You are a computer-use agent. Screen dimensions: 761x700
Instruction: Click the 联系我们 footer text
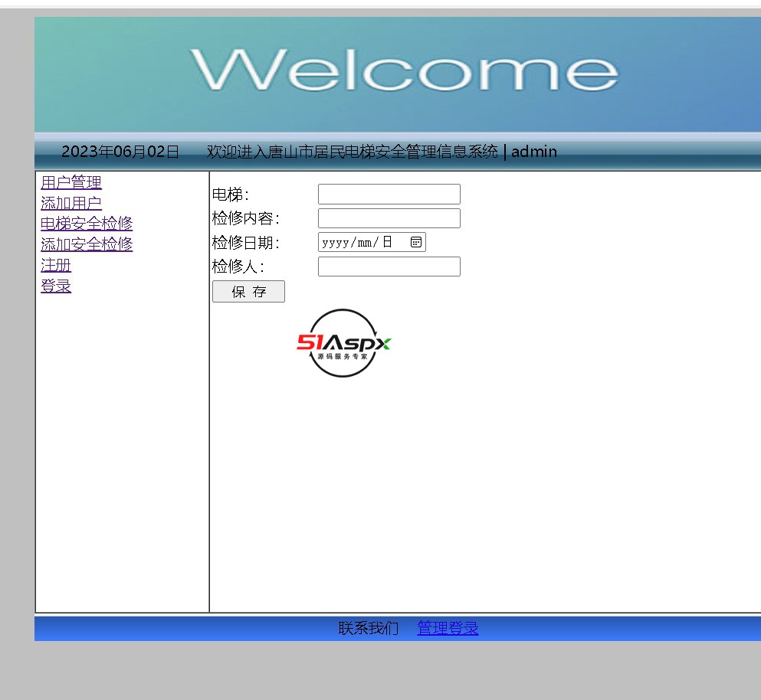coord(369,628)
